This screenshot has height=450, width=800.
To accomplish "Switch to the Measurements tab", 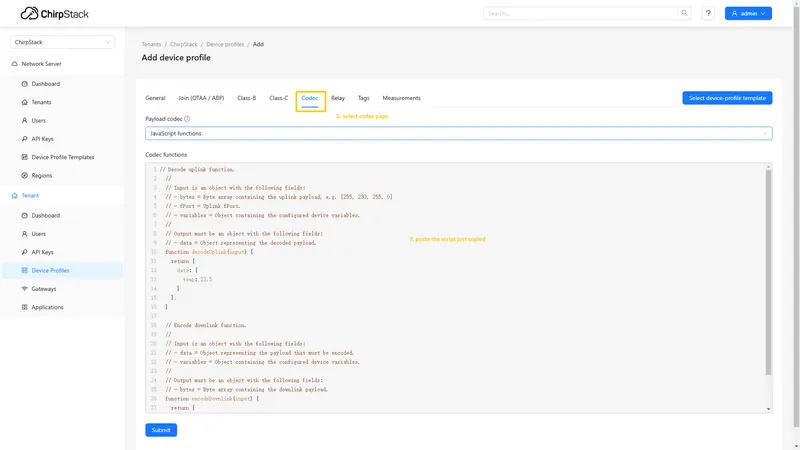I will pos(402,98).
